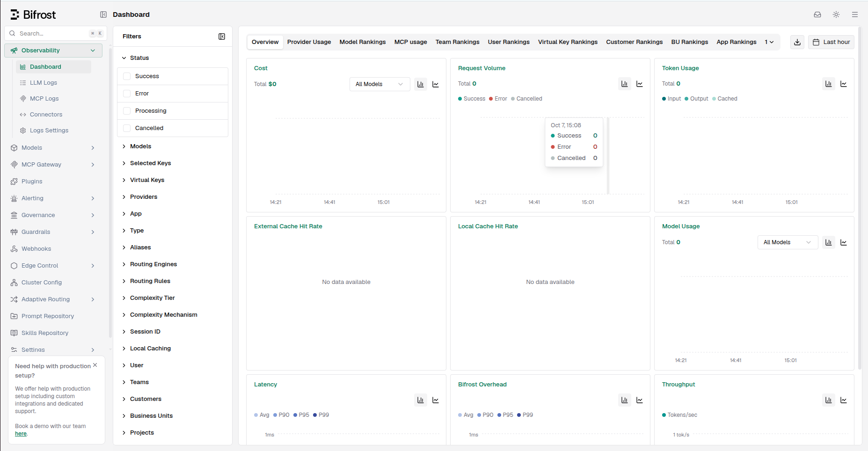Show Request Volume as bar chart
Viewport: 868px width, 451px height.
[x=625, y=84]
